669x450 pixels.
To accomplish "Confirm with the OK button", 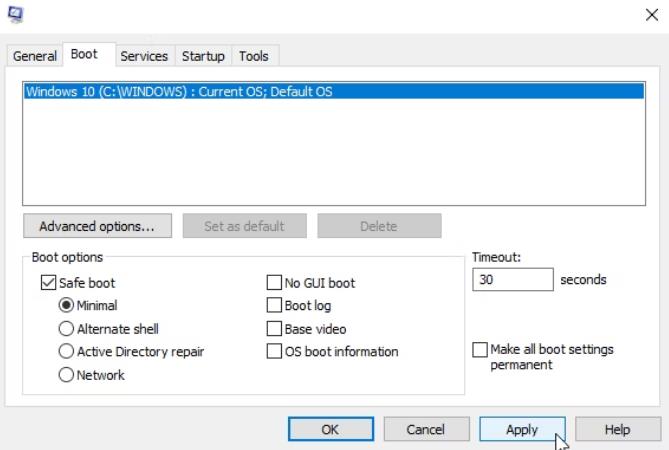I will pos(331,429).
